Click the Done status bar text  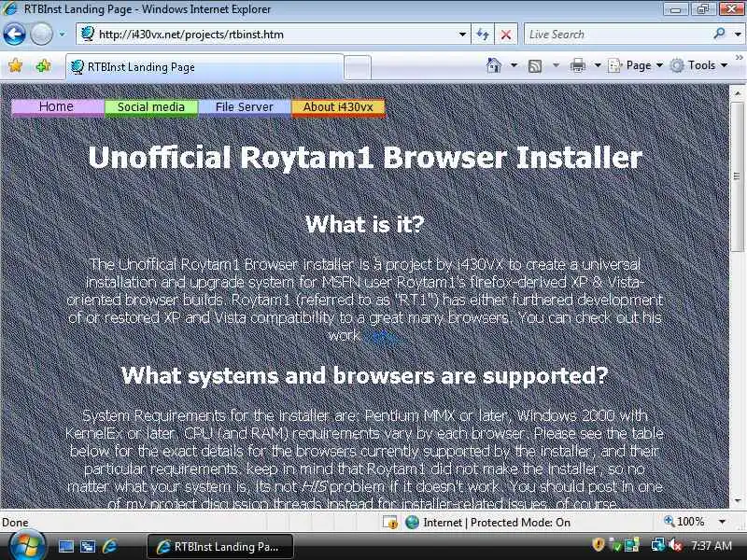[15, 523]
